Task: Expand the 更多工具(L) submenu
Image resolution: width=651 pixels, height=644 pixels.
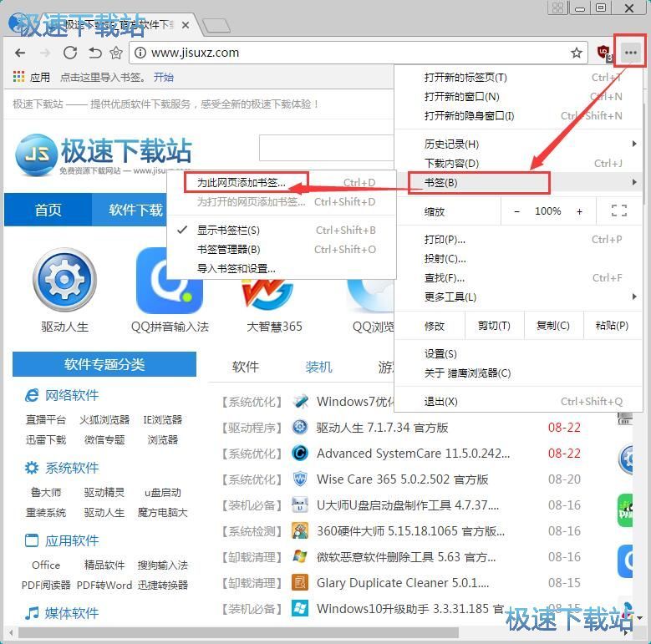Action: point(518,297)
